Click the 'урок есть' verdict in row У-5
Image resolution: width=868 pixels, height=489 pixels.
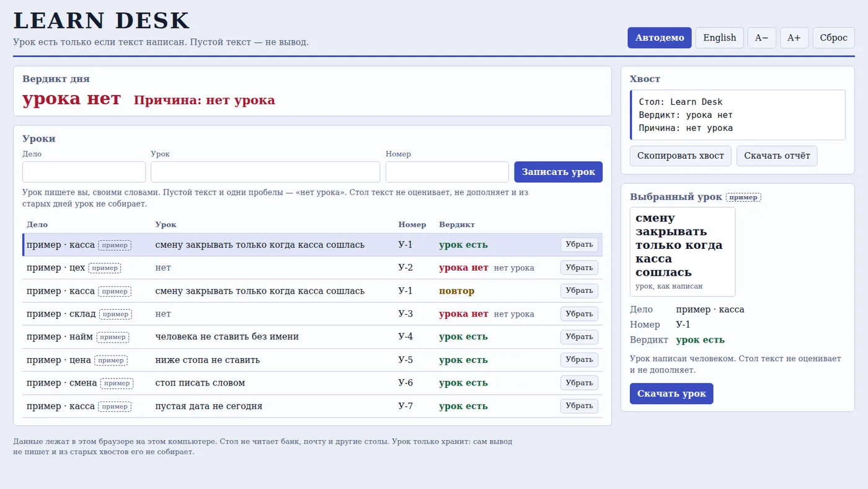tap(463, 360)
